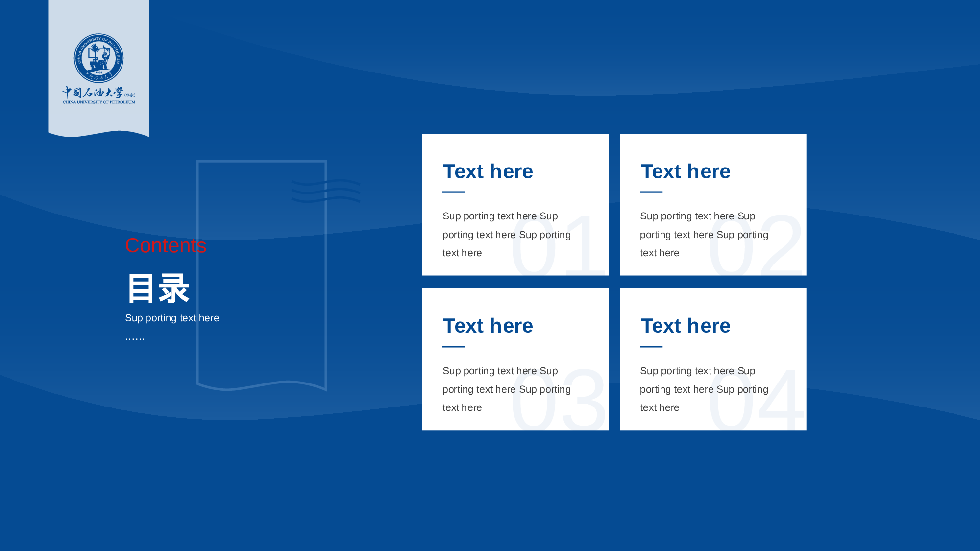980x551 pixels.
Task: Click supporting paragraph in card 03
Action: click(490, 389)
